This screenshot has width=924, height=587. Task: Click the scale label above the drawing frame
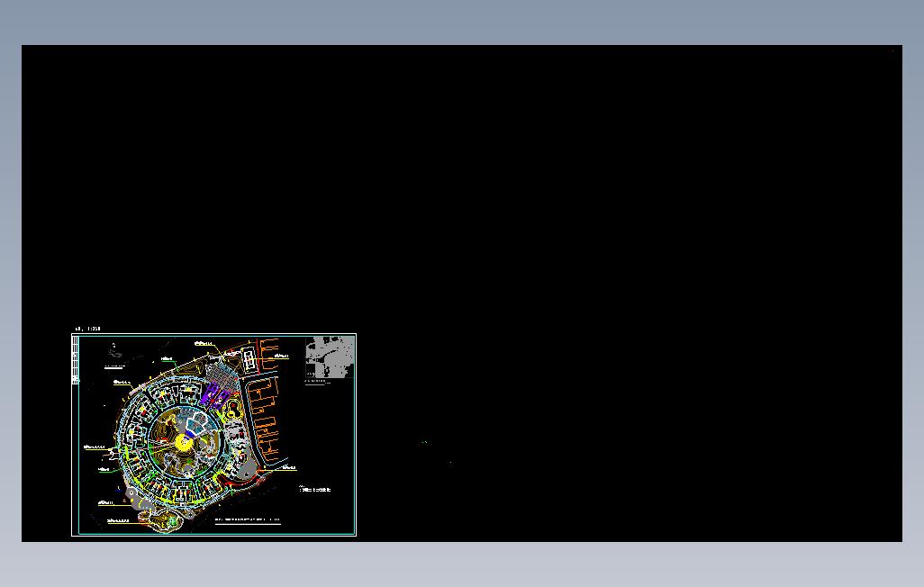point(87,329)
